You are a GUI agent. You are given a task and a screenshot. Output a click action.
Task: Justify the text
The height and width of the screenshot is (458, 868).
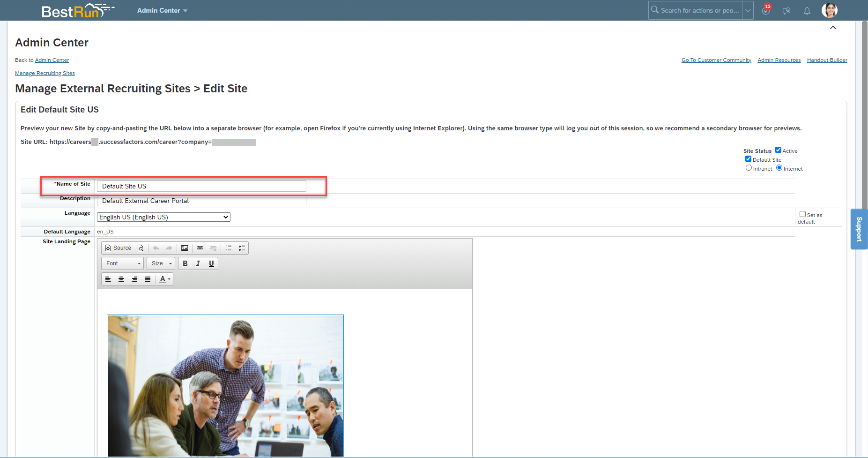pos(148,279)
